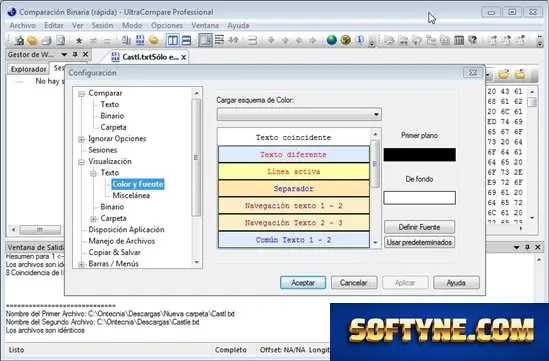This screenshot has height=361, width=549.
Task: Click the star favorites toolbar icon
Action: tap(79, 41)
